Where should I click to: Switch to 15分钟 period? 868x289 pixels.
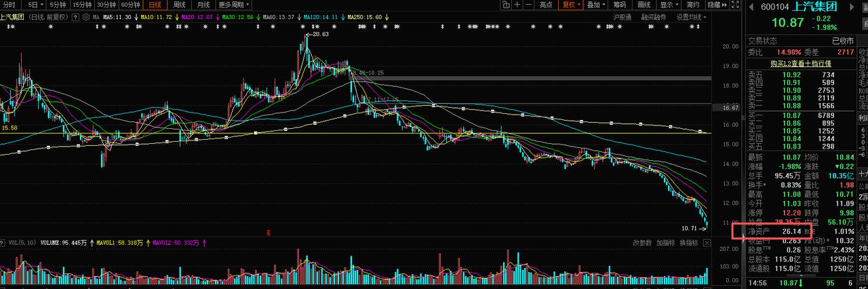(x=82, y=5)
